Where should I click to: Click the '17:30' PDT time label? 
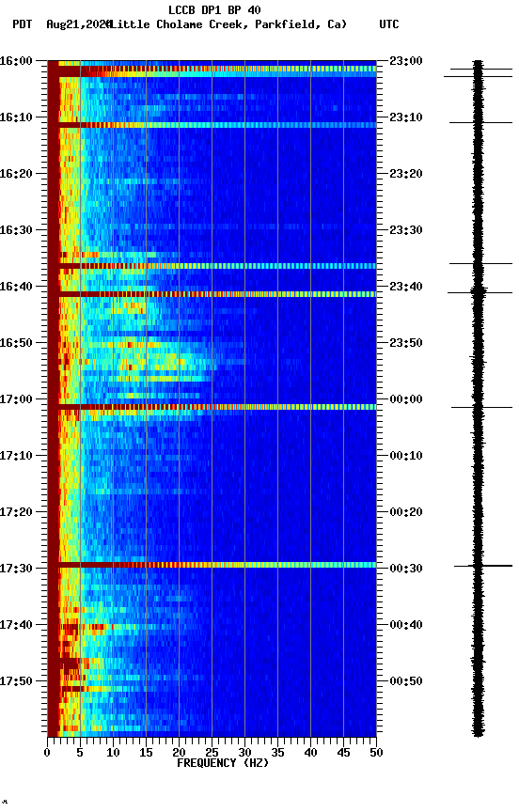coord(16,569)
